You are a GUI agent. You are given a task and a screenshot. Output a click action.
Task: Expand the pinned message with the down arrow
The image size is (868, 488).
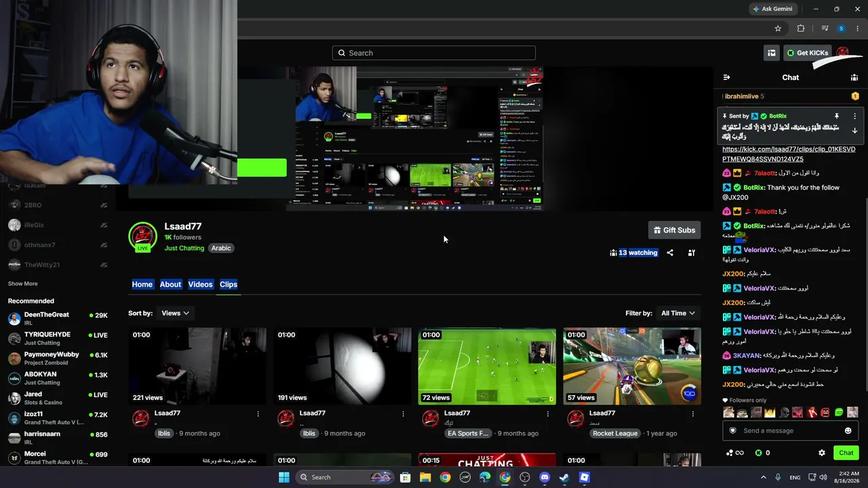point(854,131)
